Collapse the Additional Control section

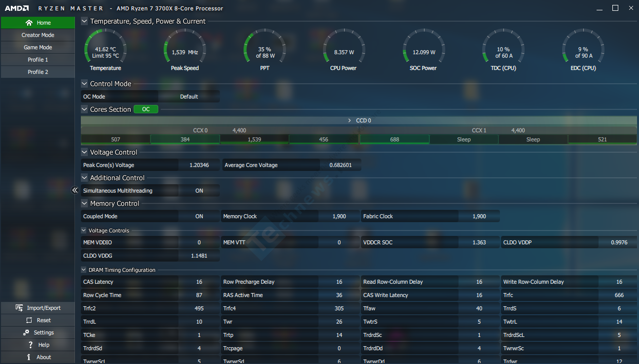click(84, 178)
